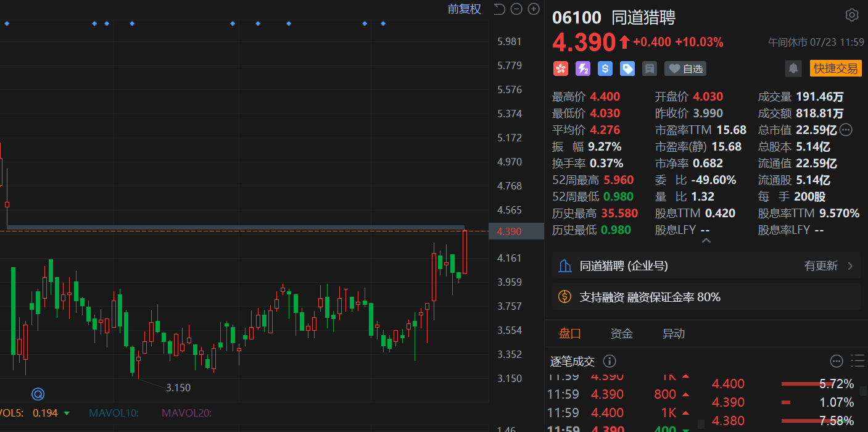Open 支持融资 margin financing info
This screenshot has width=868, height=432.
coord(706,297)
